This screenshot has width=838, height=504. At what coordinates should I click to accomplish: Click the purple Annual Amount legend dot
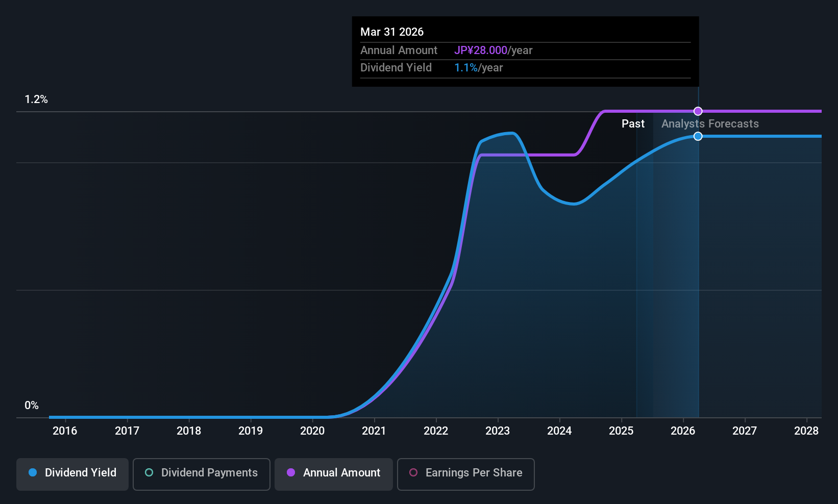tap(291, 473)
